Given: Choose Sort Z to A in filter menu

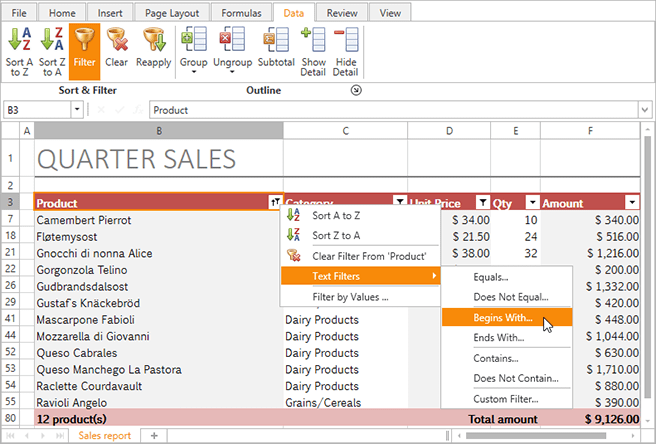Looking at the screenshot, I should click(x=360, y=236).
